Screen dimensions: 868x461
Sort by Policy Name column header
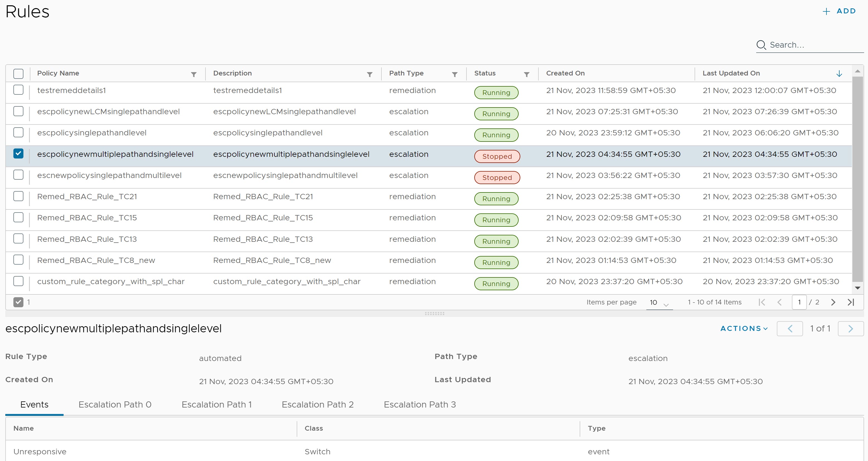tap(58, 73)
